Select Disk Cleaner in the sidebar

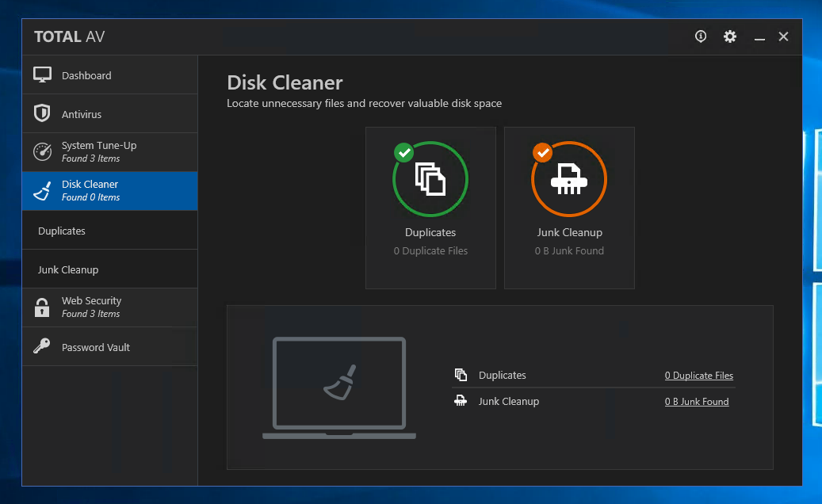pos(110,191)
